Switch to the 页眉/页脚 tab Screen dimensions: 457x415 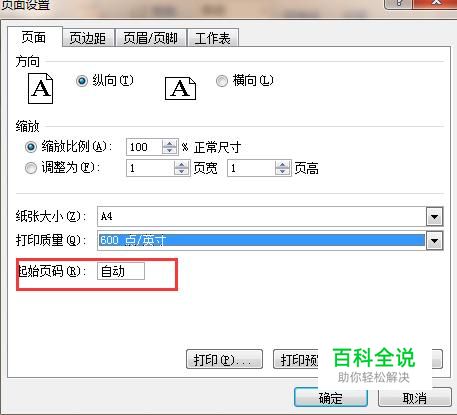pyautogui.click(x=151, y=38)
